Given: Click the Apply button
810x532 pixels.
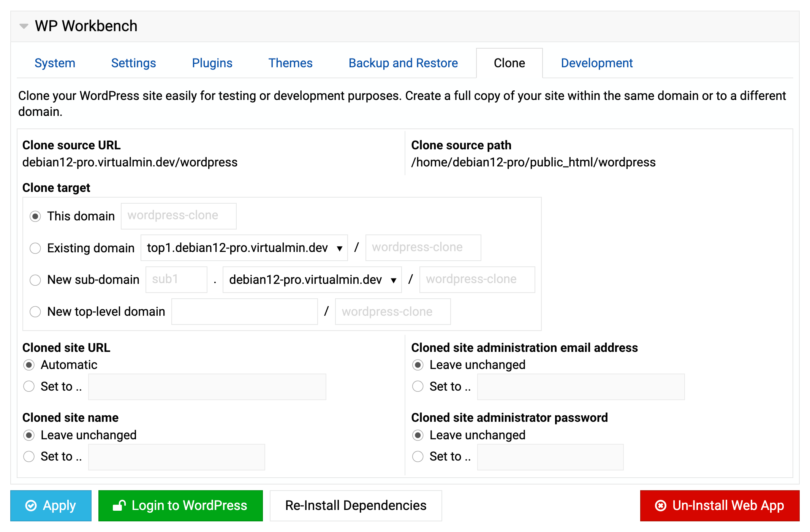Looking at the screenshot, I should (51, 506).
